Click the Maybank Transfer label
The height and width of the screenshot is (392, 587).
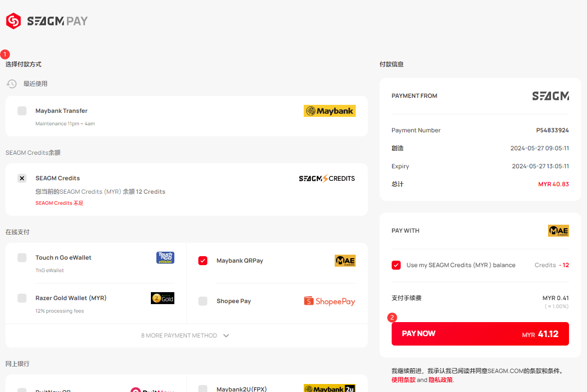61,111
